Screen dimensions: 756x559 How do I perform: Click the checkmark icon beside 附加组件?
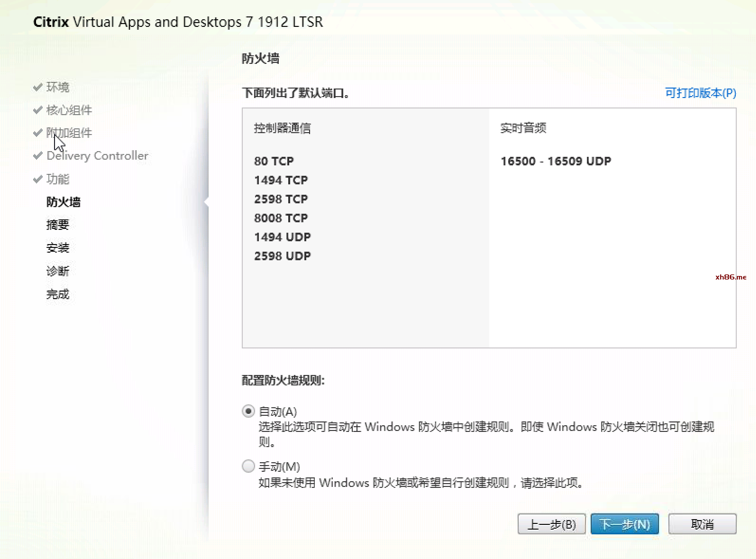tap(38, 133)
